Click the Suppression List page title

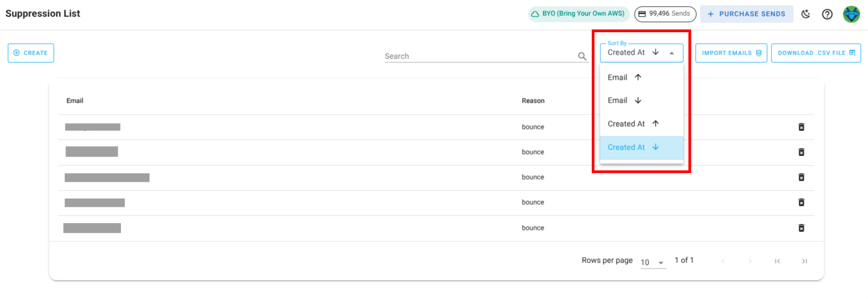pos(43,14)
